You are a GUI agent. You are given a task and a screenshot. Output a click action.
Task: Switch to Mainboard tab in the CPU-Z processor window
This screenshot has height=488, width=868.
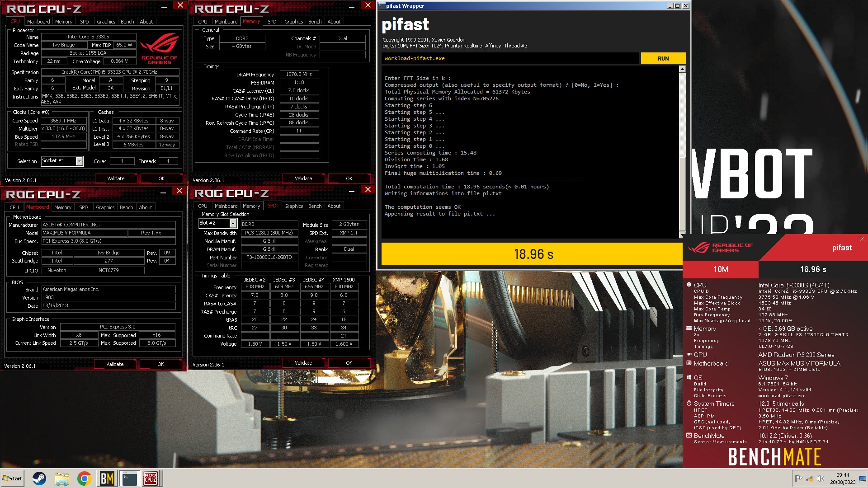point(38,22)
